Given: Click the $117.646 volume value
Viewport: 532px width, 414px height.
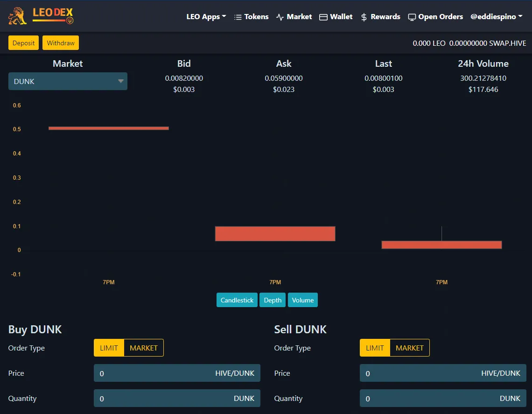Looking at the screenshot, I should click(x=483, y=90).
